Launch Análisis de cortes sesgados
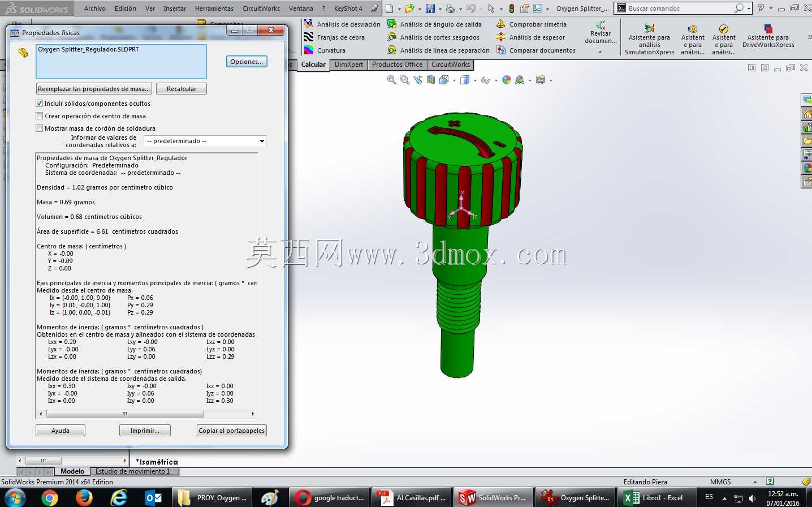The height and width of the screenshot is (507, 812). 433,37
